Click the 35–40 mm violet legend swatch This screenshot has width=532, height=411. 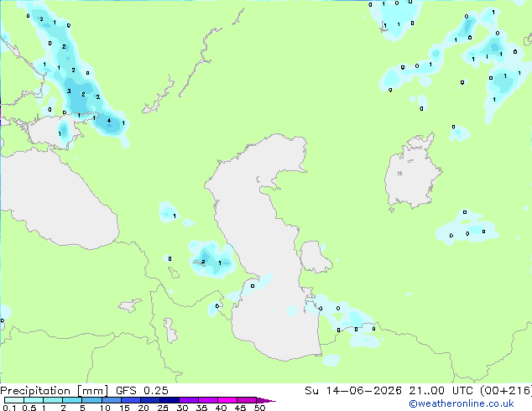[207, 400]
